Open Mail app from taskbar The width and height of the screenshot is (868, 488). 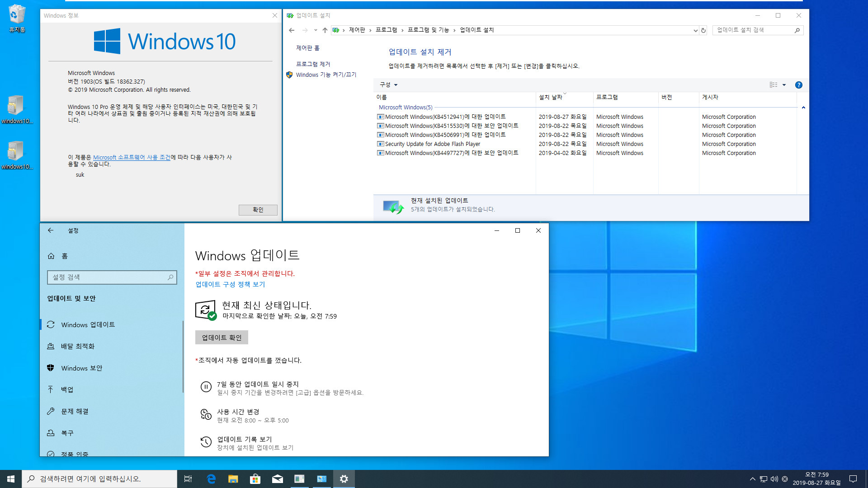pos(278,479)
